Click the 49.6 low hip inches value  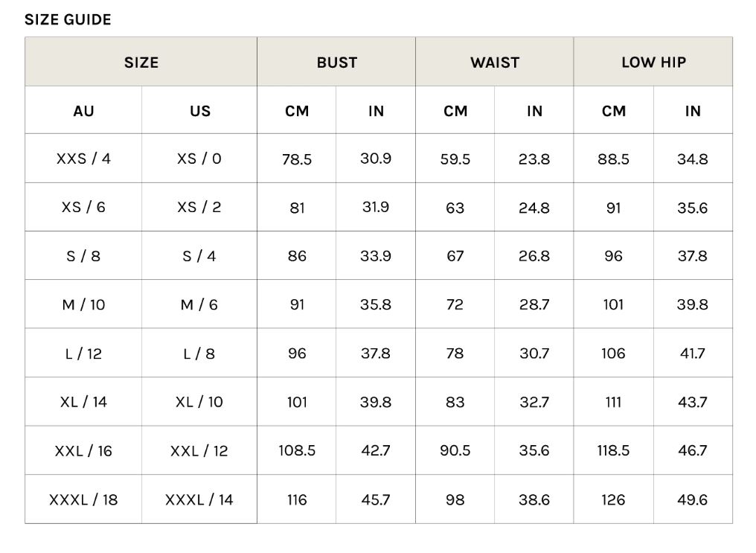coord(693,499)
